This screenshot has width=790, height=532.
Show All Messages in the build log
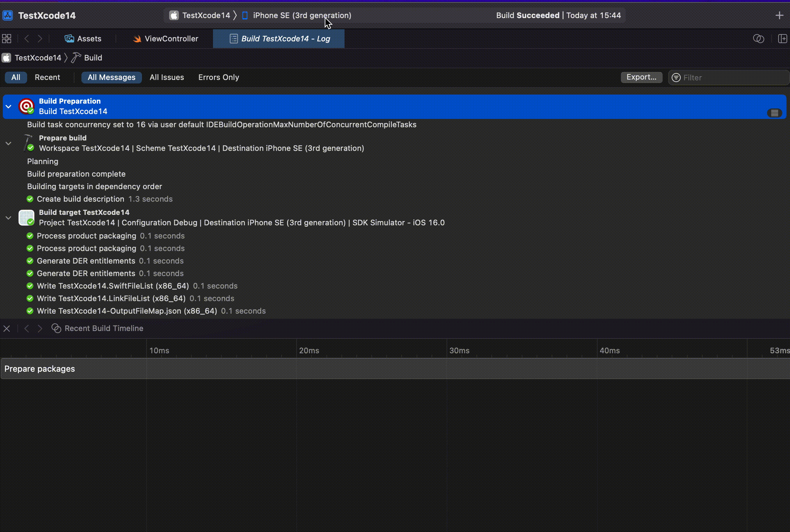(x=111, y=77)
